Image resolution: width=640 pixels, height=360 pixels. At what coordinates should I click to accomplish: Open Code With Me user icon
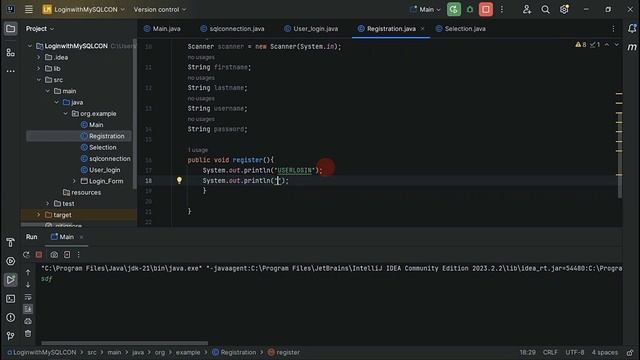point(527,9)
